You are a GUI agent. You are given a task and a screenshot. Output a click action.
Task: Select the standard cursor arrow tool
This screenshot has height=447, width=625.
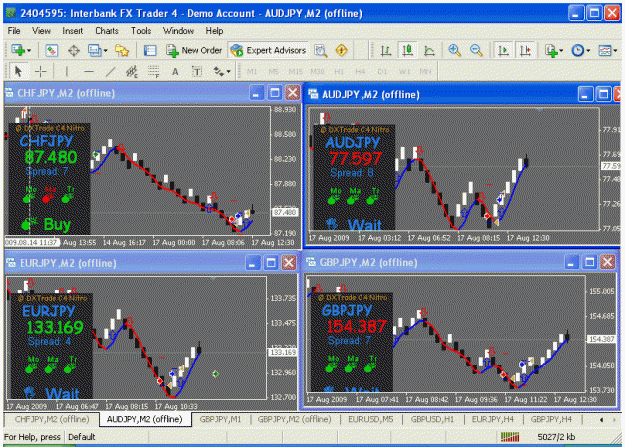pos(18,72)
